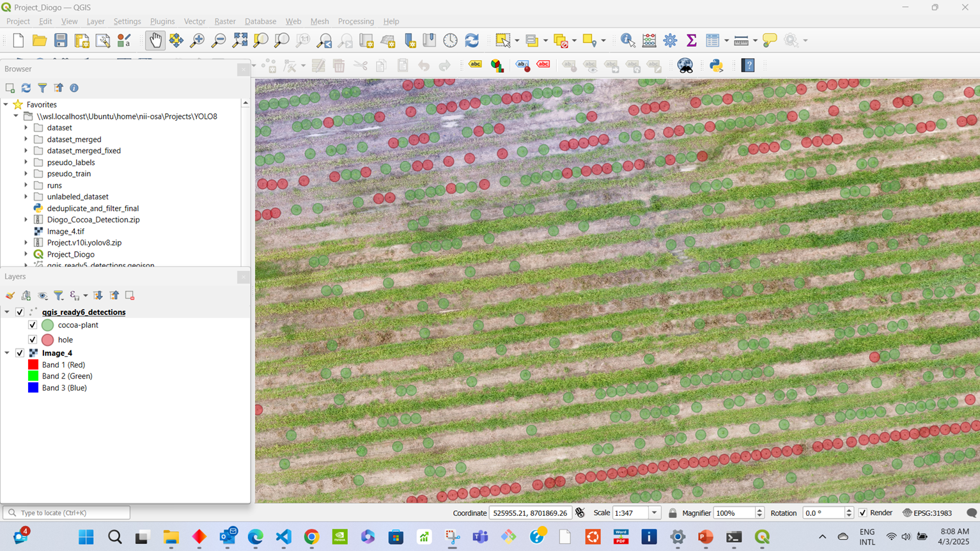980x551 pixels.
Task: Click the Coordinate value field
Action: [x=530, y=513]
